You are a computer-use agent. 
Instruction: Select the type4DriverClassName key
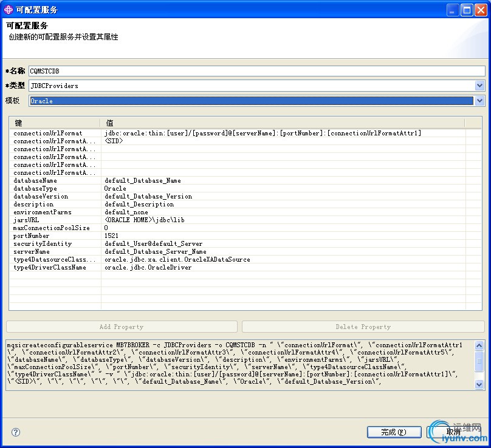coord(49,267)
